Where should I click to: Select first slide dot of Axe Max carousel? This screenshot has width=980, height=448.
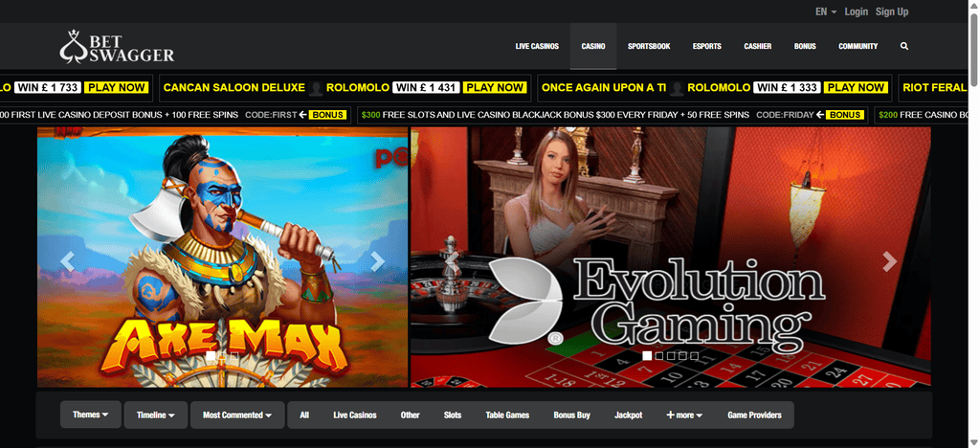(211, 355)
